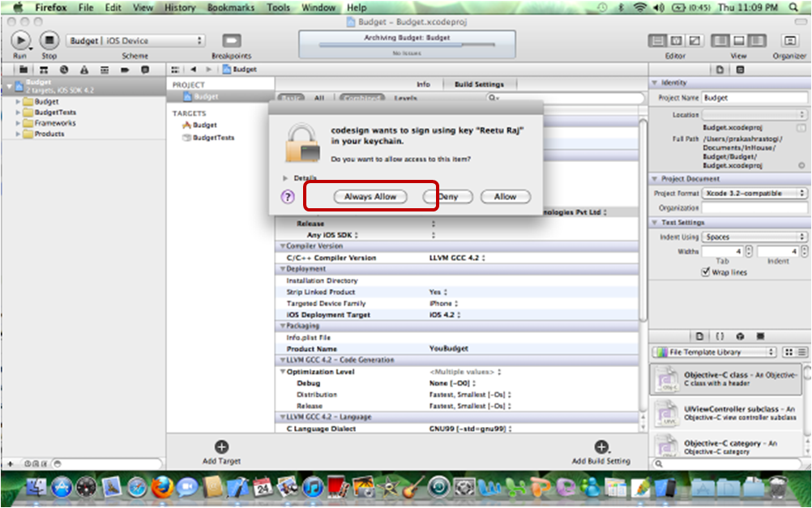This screenshot has width=812, height=508.
Task: Open the Tools menu
Action: tap(278, 7)
